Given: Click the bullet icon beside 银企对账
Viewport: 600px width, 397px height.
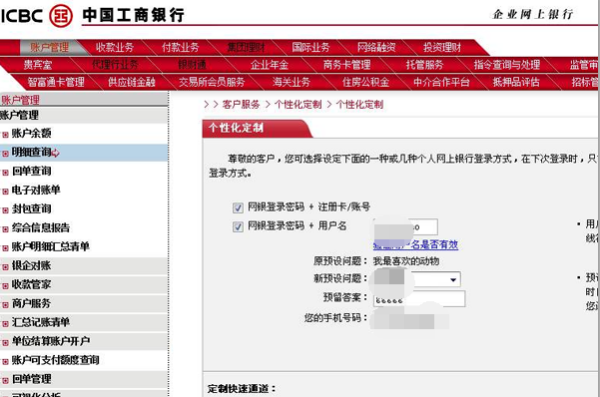Looking at the screenshot, I should (x=5, y=267).
